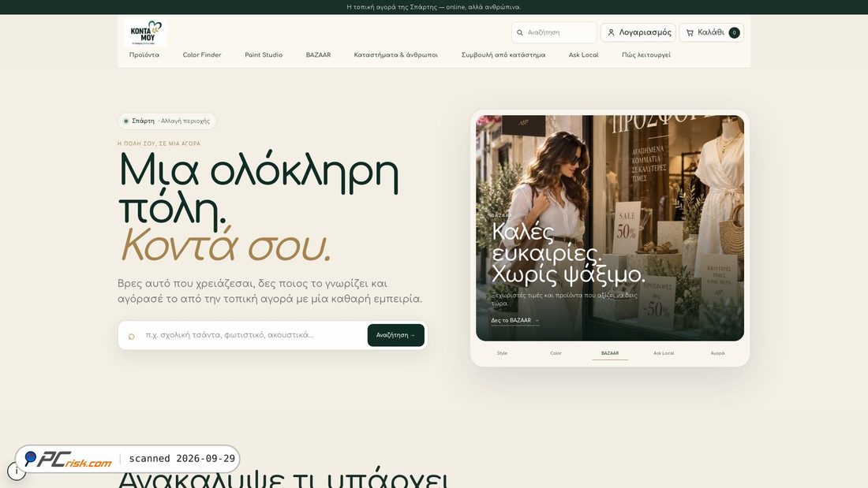Click the Konta Mou logo
Image resolution: width=868 pixels, height=488 pixels.
click(x=145, y=32)
